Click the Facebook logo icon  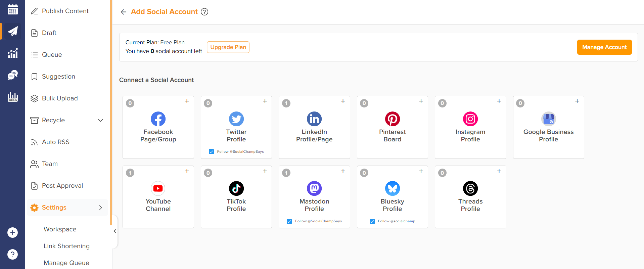(x=158, y=119)
